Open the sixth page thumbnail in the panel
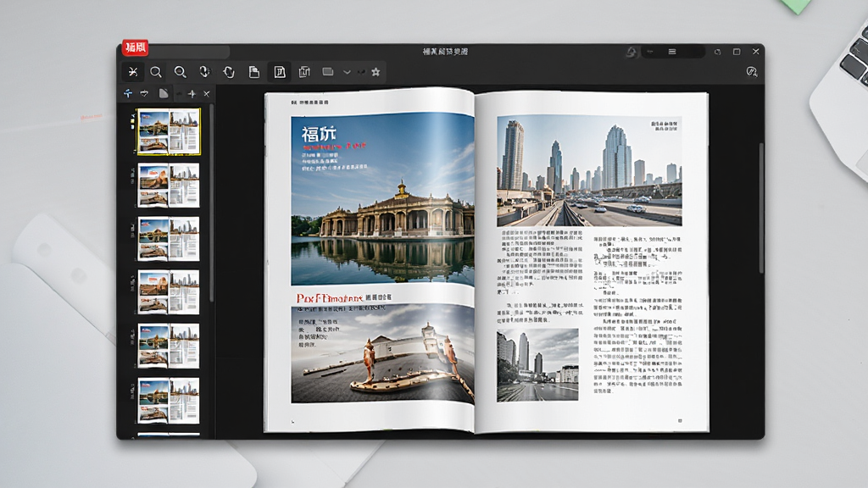The width and height of the screenshot is (868, 488). click(x=169, y=400)
